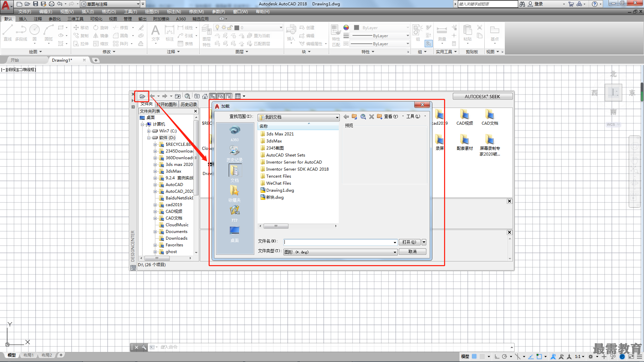Open 查看(V) views menu in load dialog
644x362 pixels.
tap(391, 116)
